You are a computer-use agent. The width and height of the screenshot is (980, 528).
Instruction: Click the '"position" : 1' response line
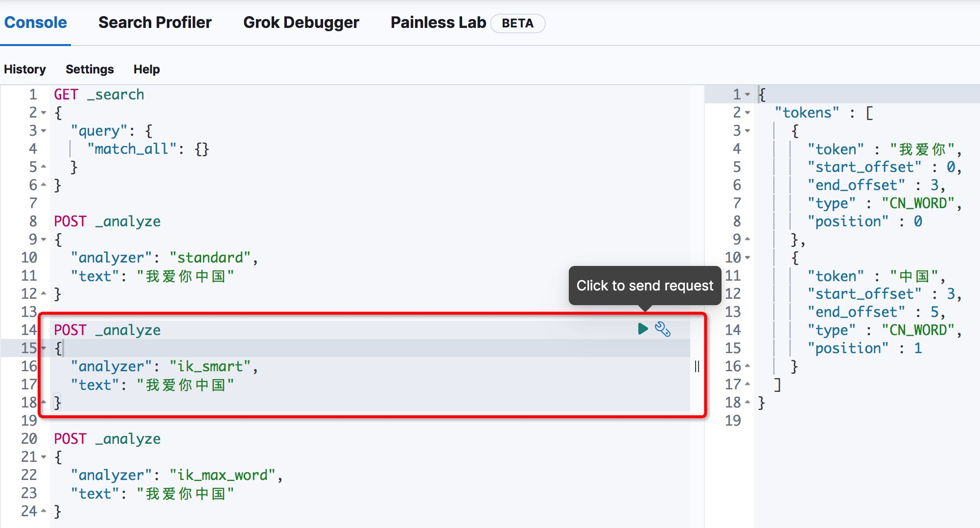coord(865,348)
